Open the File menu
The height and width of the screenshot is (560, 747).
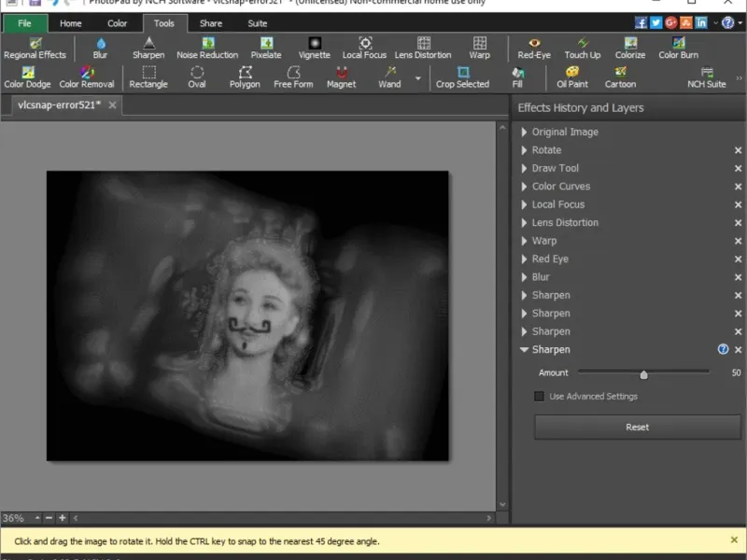pyautogui.click(x=24, y=23)
